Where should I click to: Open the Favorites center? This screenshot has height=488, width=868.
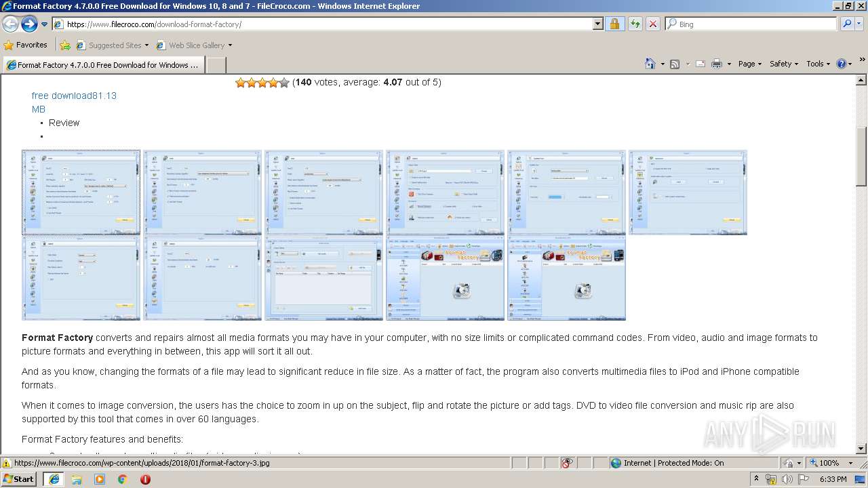(x=26, y=45)
